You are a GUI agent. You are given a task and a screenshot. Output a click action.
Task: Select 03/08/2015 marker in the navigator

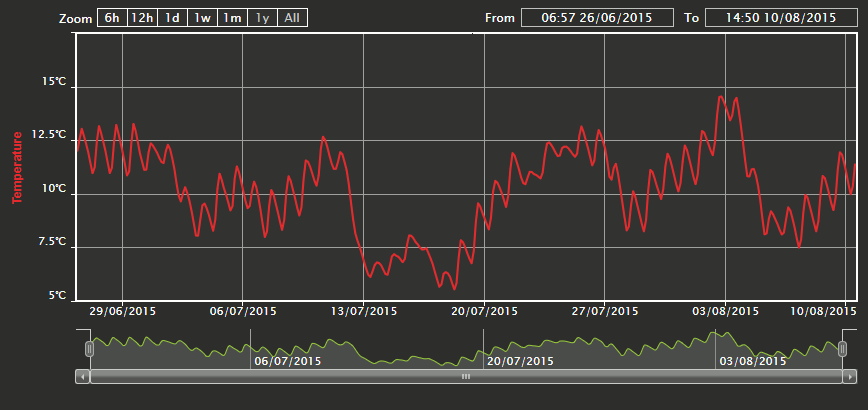click(751, 361)
